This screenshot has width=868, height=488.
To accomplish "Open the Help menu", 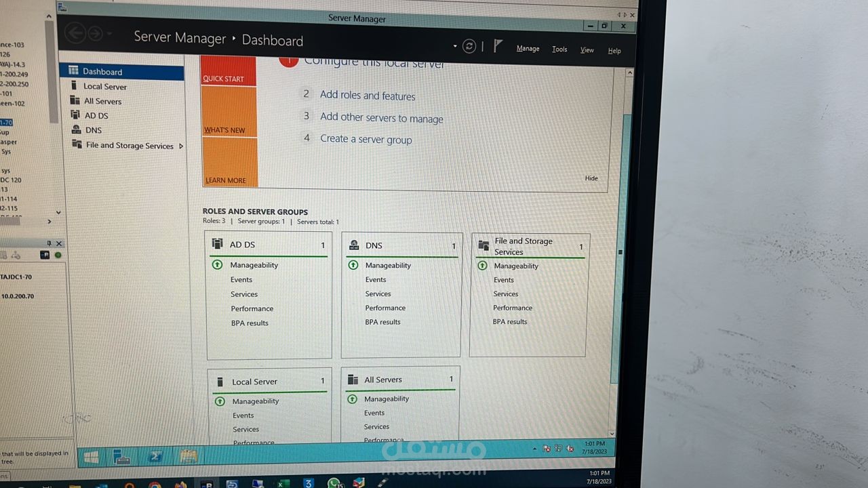I will click(614, 50).
